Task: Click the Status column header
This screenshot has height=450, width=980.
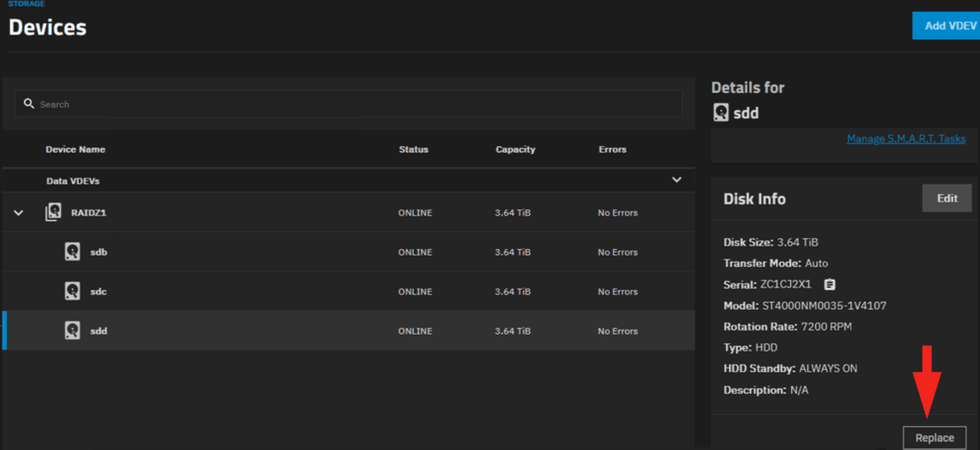Action: (x=413, y=149)
